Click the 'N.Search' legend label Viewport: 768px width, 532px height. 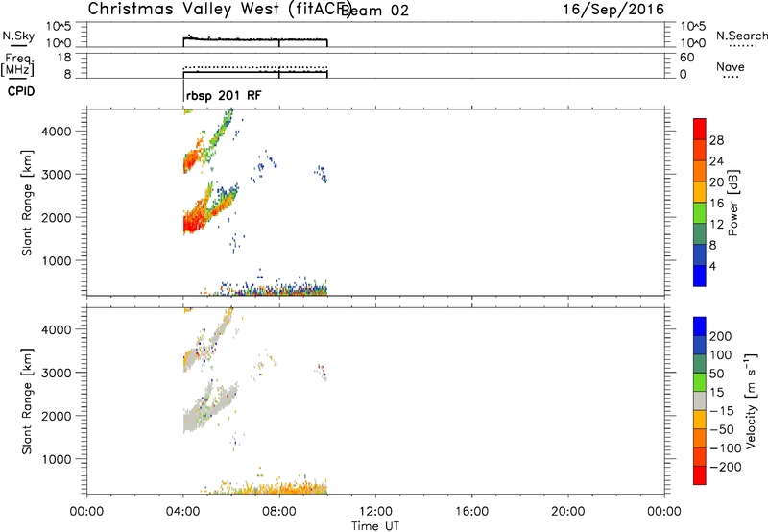tap(741, 36)
